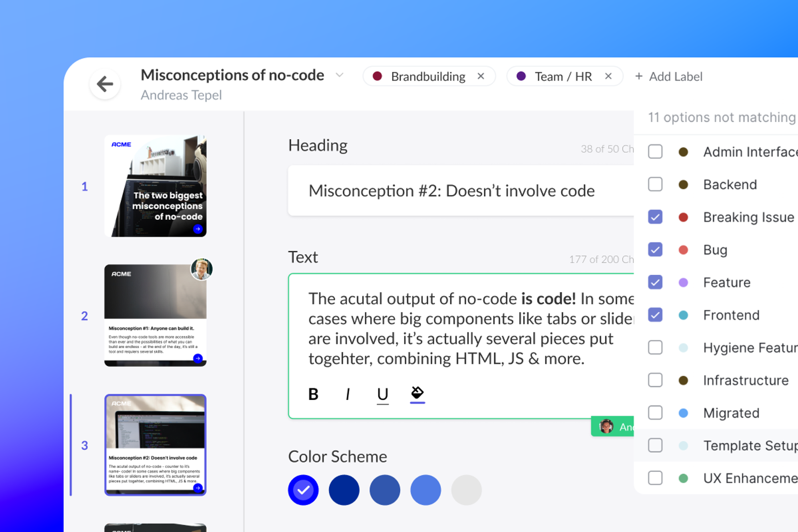
Task: Toggle underline formatting in text editor
Action: click(383, 394)
